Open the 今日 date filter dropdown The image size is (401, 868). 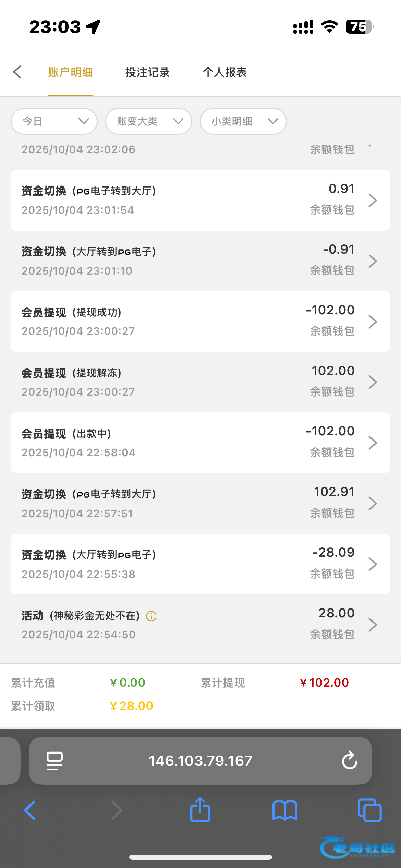point(54,121)
